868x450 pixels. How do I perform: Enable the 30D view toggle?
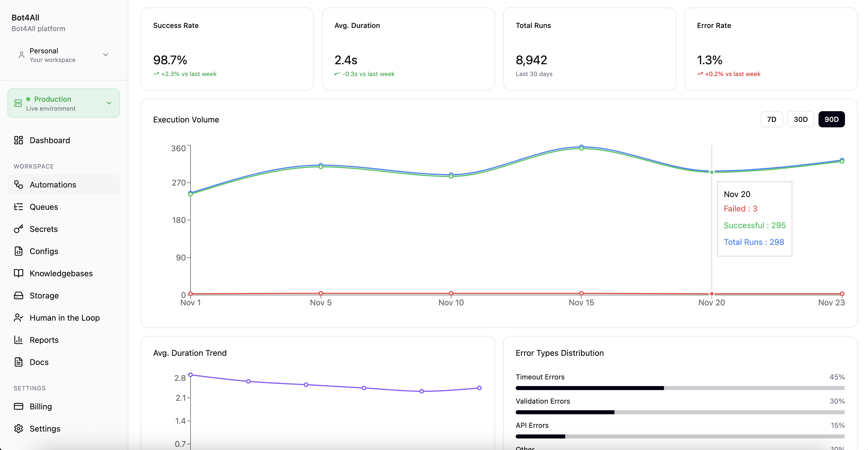click(801, 119)
